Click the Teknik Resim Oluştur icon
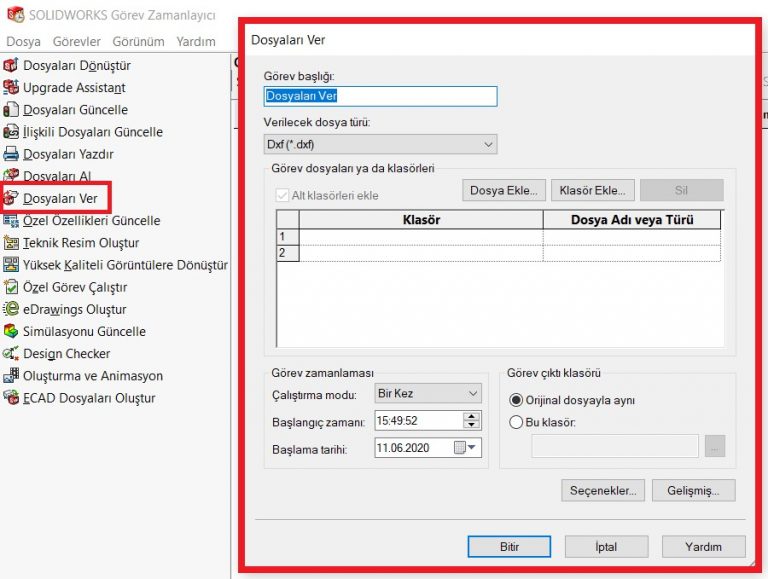This screenshot has height=579, width=768. [x=11, y=243]
